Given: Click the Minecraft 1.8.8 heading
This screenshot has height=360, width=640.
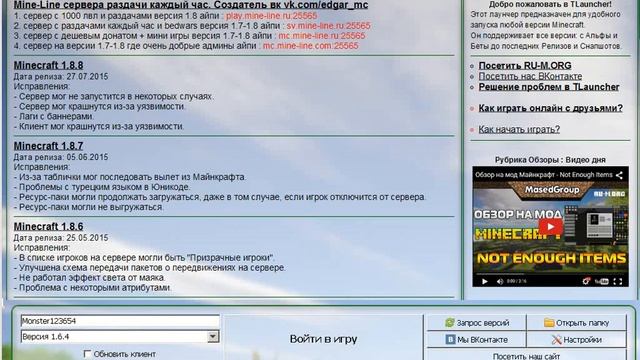Looking at the screenshot, I should 49,65.
